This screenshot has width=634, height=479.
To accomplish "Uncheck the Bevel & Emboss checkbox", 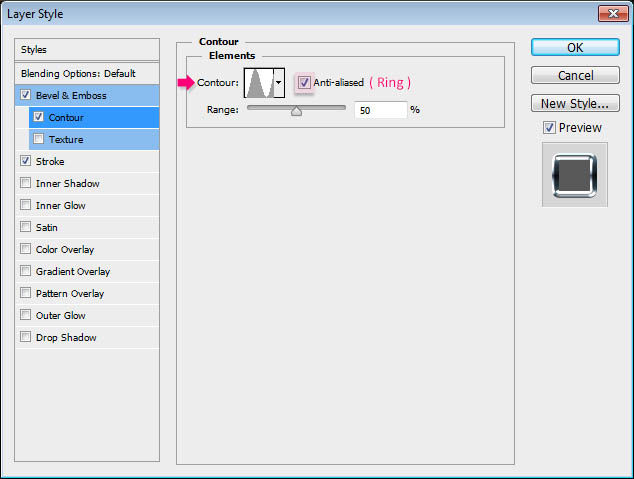I will pyautogui.click(x=25, y=95).
